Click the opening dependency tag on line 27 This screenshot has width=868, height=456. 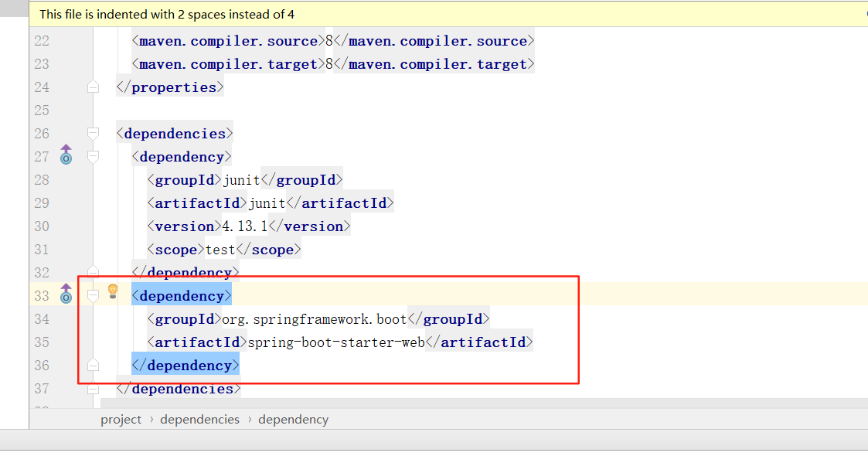point(182,157)
